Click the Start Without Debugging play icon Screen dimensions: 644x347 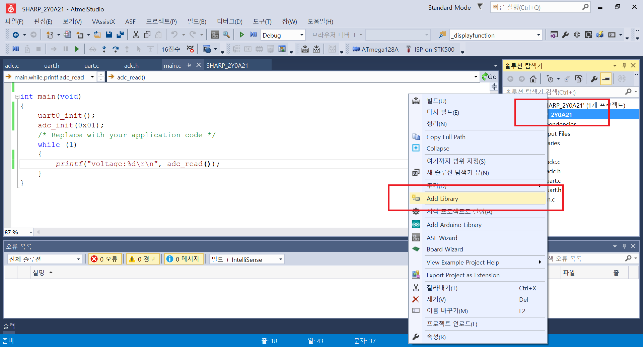click(241, 35)
